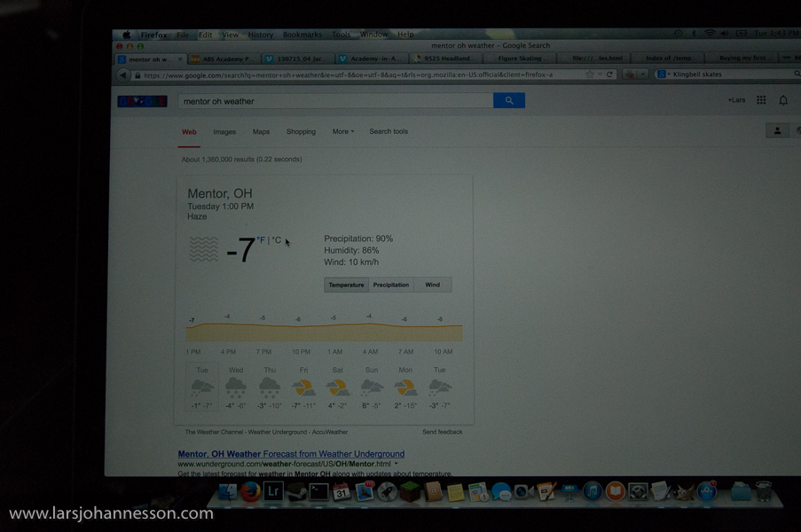
Task: Open the Trash in the dock
Action: tap(764, 490)
